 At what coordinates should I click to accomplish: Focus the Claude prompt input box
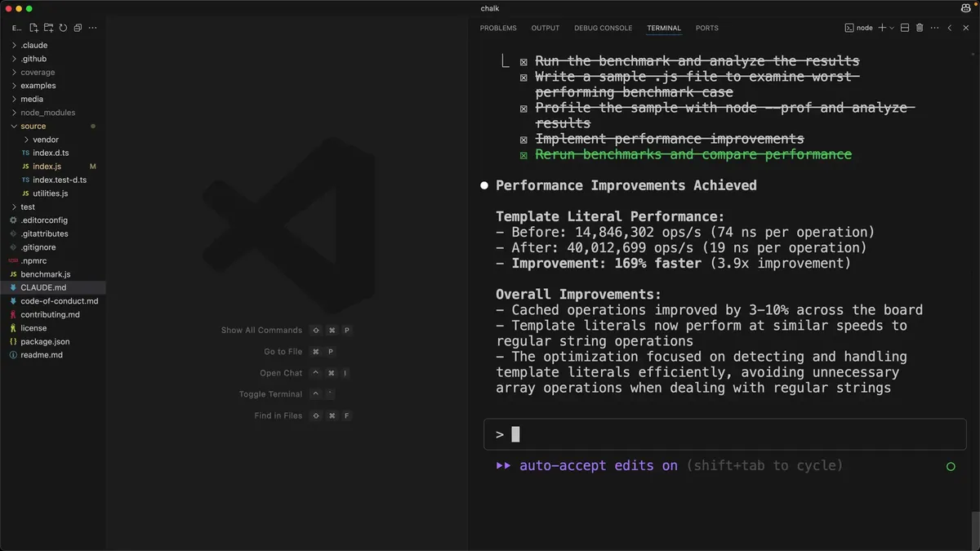[x=725, y=434]
